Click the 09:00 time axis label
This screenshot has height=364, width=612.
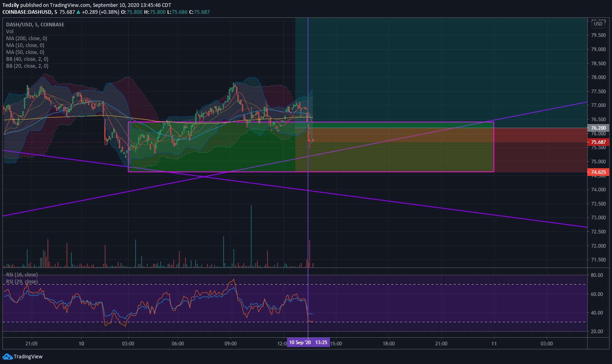tap(231, 344)
